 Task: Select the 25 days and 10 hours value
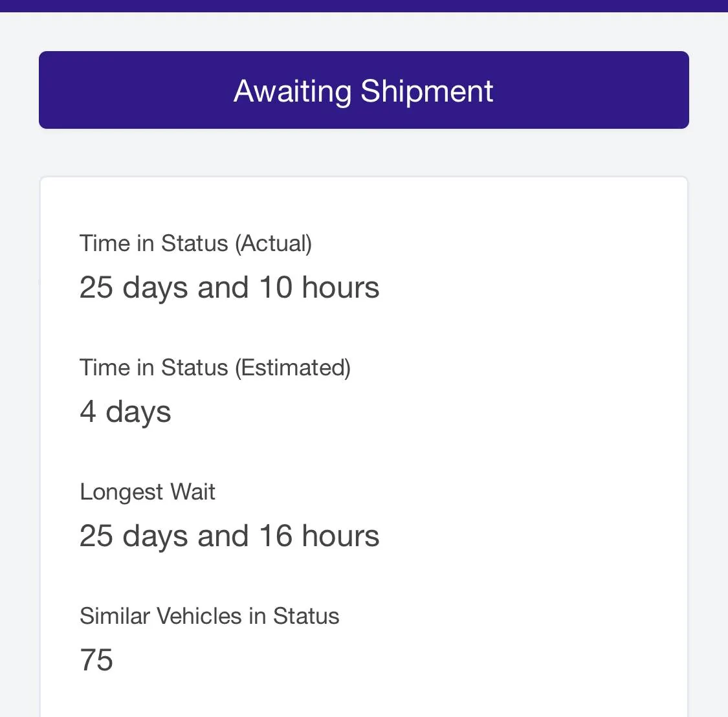point(229,287)
